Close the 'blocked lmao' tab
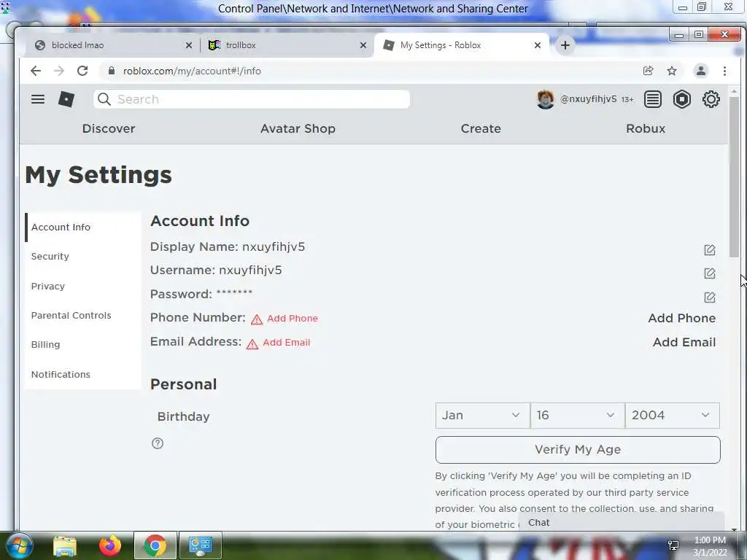The width and height of the screenshot is (747, 560). coord(189,45)
